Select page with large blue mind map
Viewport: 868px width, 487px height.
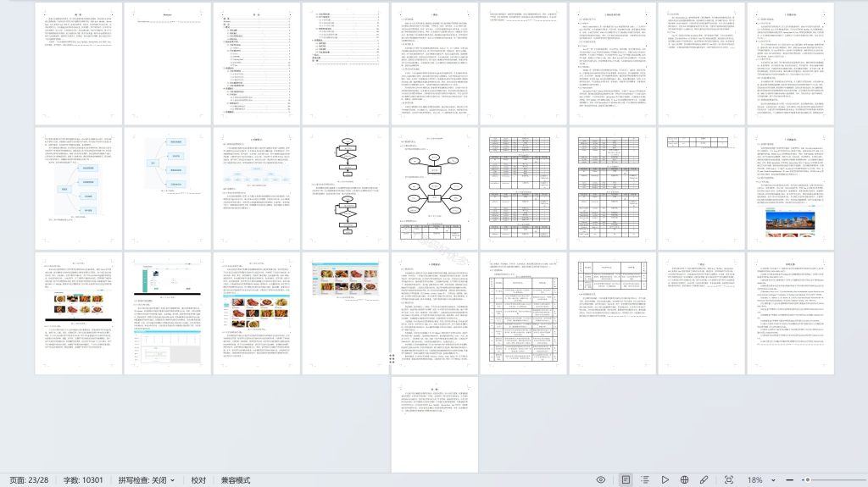point(79,189)
